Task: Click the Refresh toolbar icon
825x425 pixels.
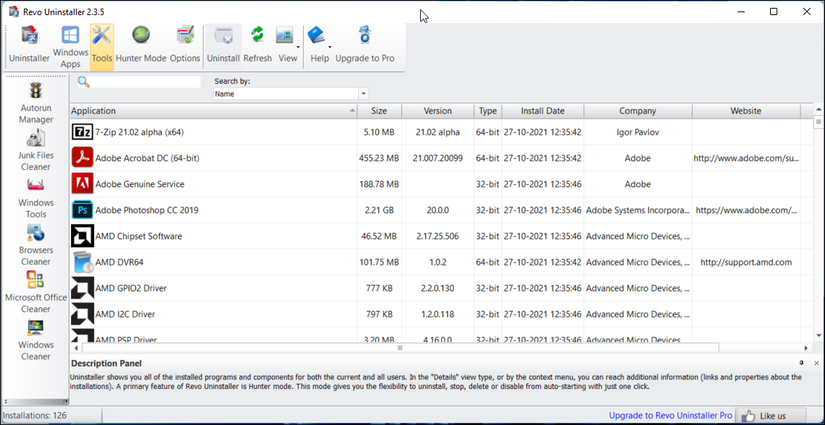Action: 257,46
